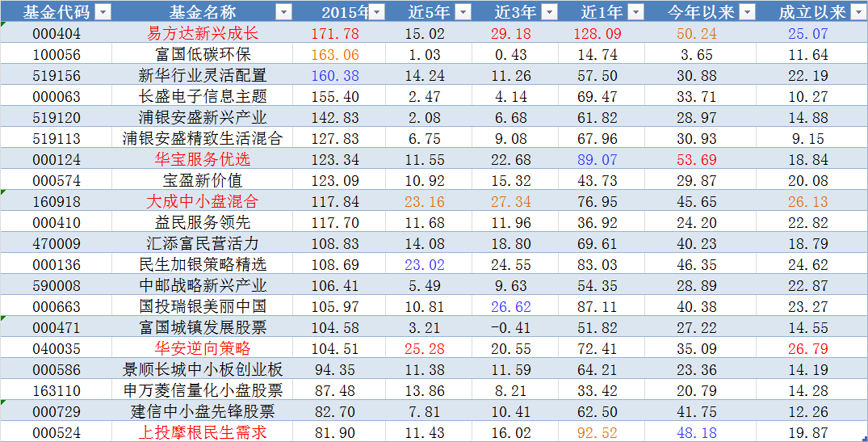The height and width of the screenshot is (442, 868).
Task: Select fund name 富国低碳环保
Action: click(x=203, y=54)
